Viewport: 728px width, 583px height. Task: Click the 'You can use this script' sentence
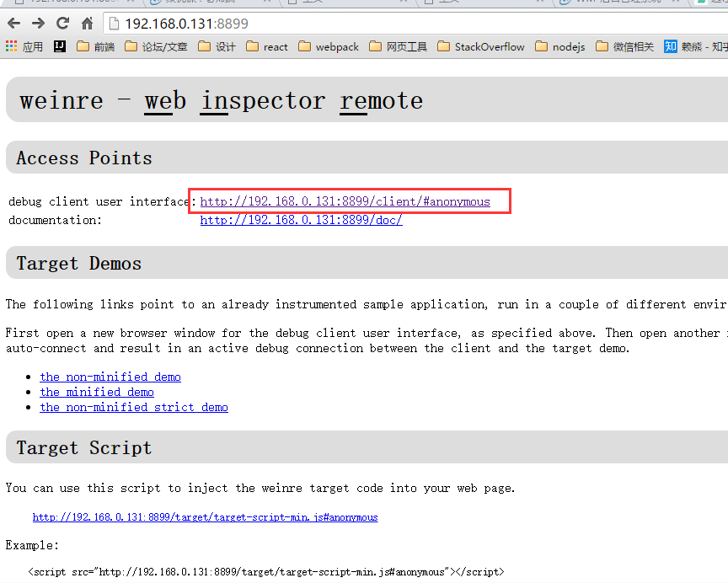[x=260, y=489]
